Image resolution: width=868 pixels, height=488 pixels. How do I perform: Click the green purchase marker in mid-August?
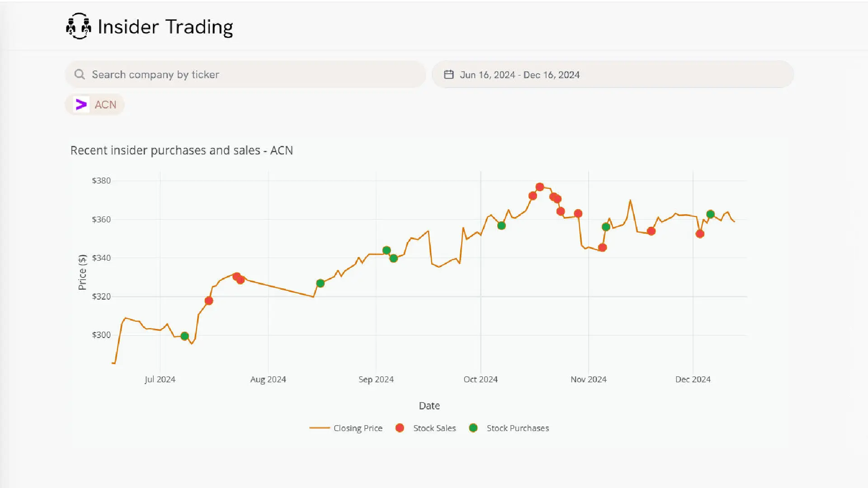pyautogui.click(x=321, y=283)
